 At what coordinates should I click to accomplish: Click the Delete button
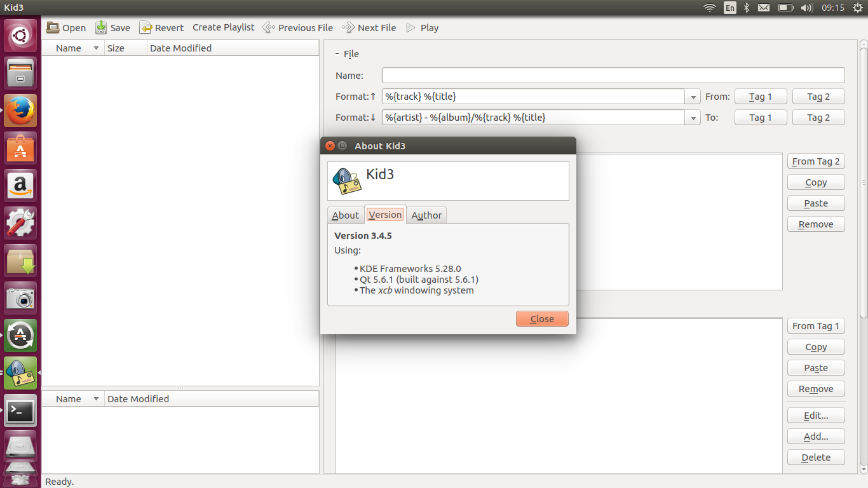point(816,457)
